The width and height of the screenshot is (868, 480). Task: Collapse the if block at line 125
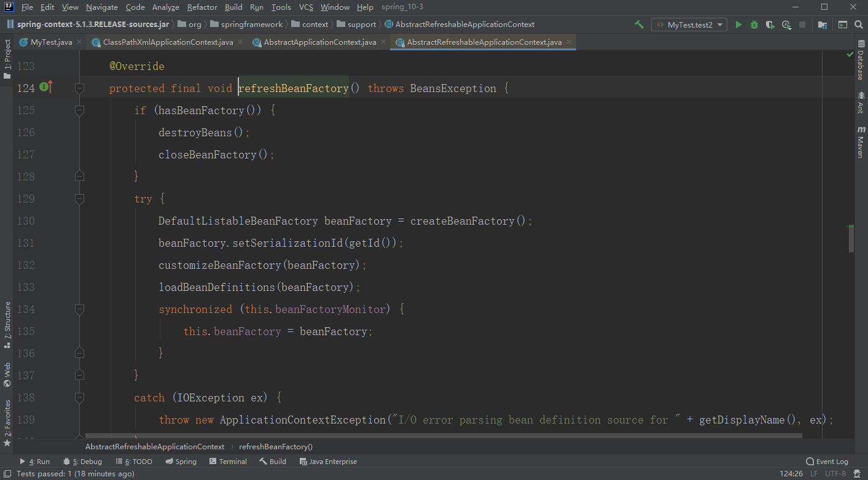pyautogui.click(x=79, y=110)
